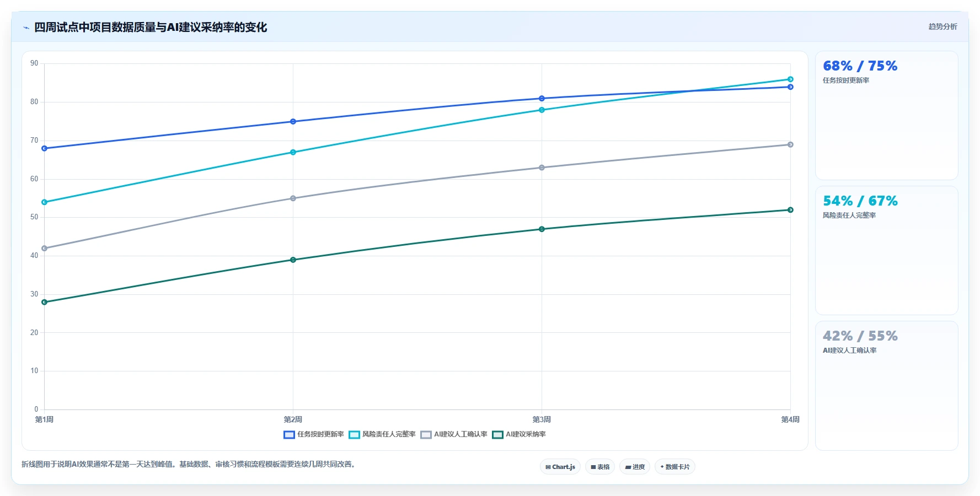Select the 进度 chip below the chart
The image size is (980, 496).
point(635,467)
